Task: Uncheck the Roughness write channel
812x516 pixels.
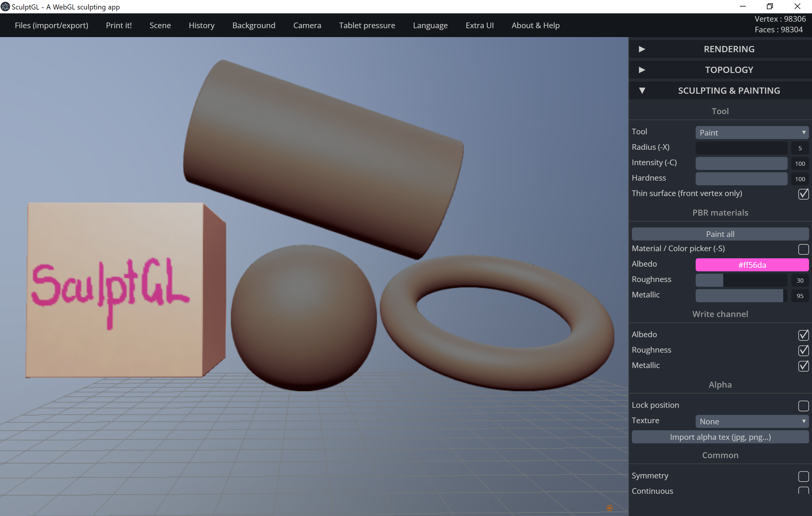Action: [x=804, y=351]
